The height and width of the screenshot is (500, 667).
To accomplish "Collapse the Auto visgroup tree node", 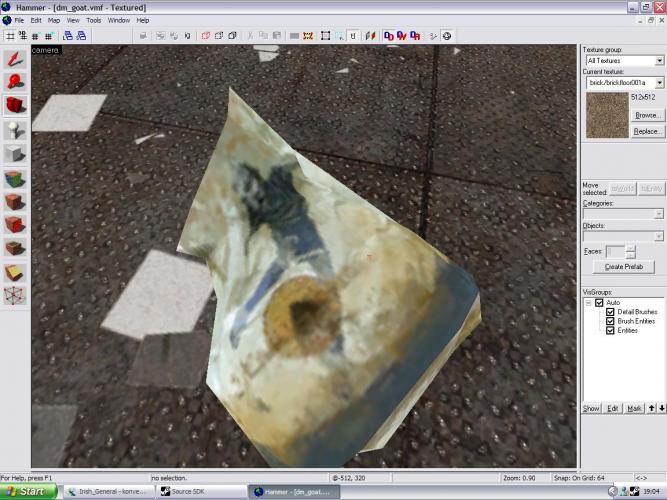I will [589, 303].
